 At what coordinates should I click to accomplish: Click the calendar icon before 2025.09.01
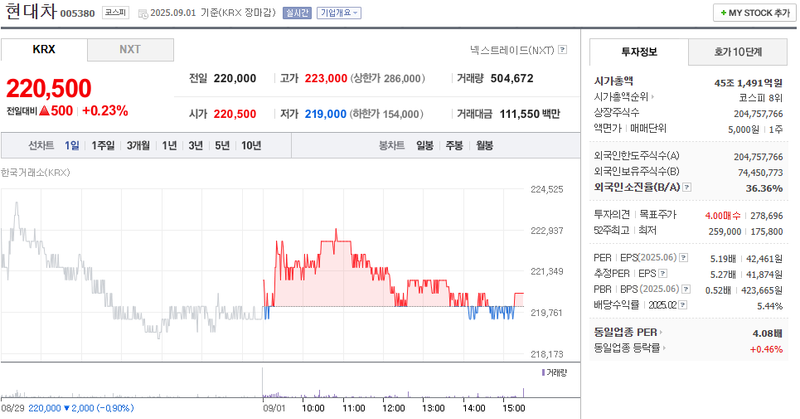[143, 13]
